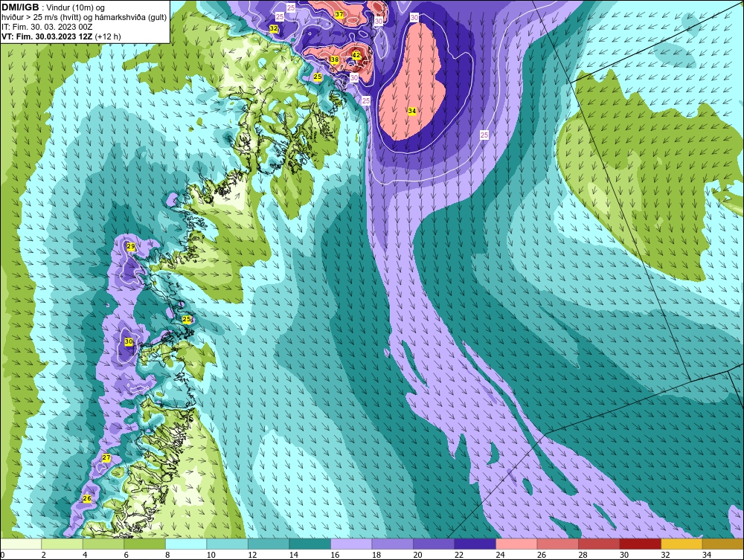Click the legend scale number 16
This screenshot has width=744, height=560.
point(335,555)
